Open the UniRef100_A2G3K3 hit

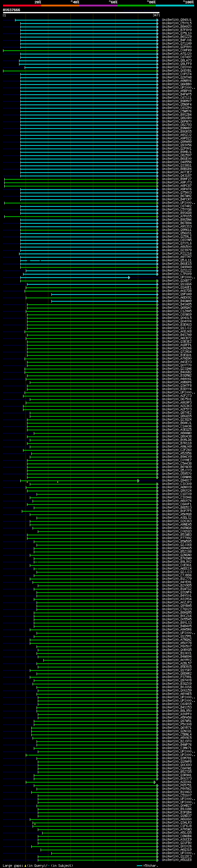(x=177, y=406)
